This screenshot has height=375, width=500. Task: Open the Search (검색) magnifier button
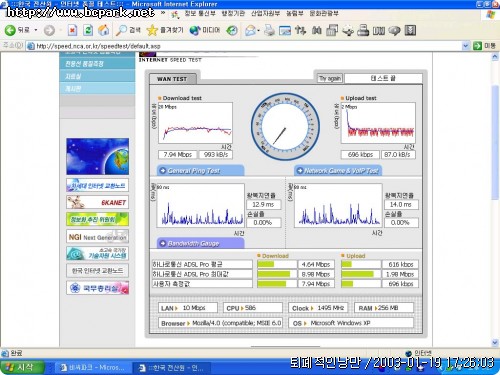[x=128, y=30]
